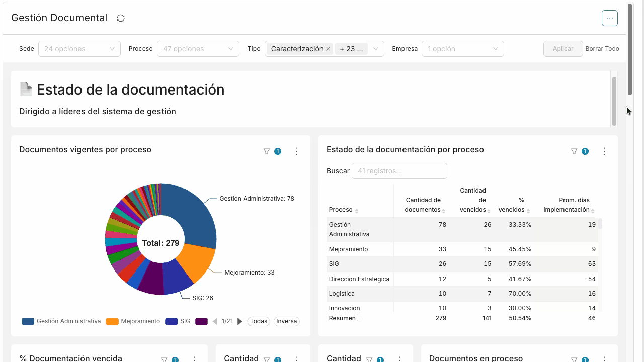
Task: Click the 'SIG: 26' pie label
Action: click(203, 298)
